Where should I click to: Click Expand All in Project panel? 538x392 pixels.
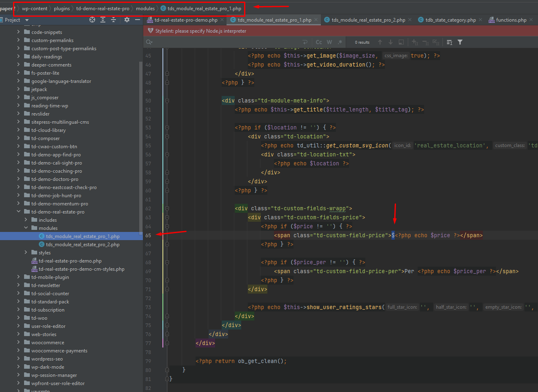point(103,20)
